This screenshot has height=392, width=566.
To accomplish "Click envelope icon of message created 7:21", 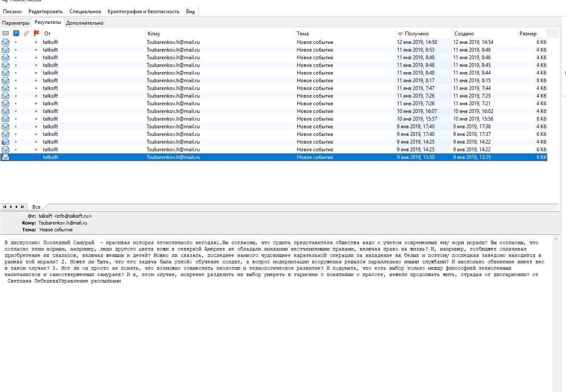I will pos(6,104).
